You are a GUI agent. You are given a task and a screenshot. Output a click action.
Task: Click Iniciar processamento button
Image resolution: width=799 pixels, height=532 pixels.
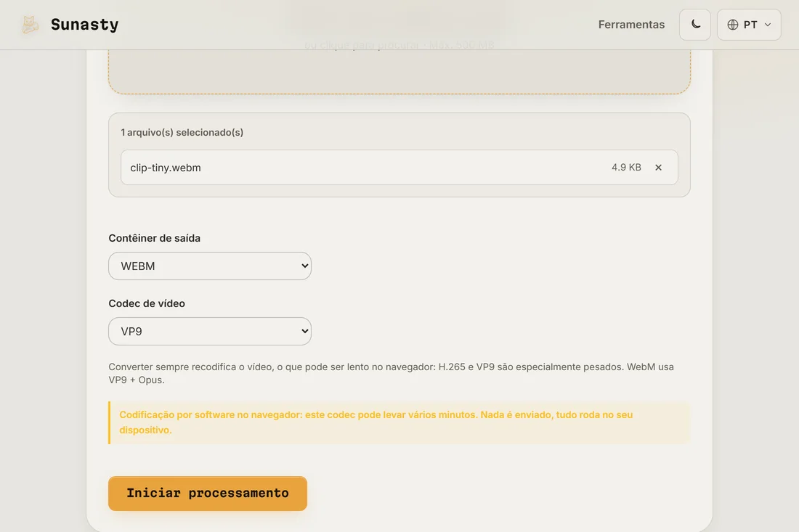pyautogui.click(x=208, y=494)
